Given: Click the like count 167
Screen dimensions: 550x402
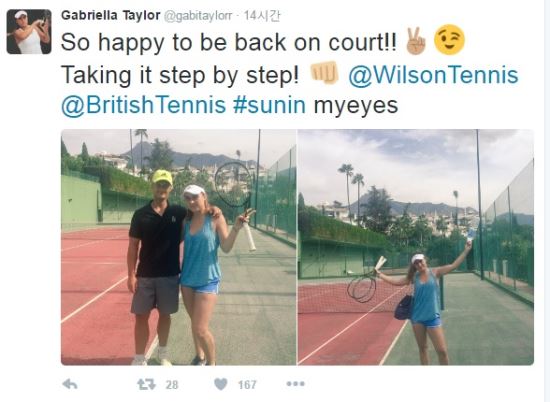Looking at the screenshot, I should click(247, 385).
